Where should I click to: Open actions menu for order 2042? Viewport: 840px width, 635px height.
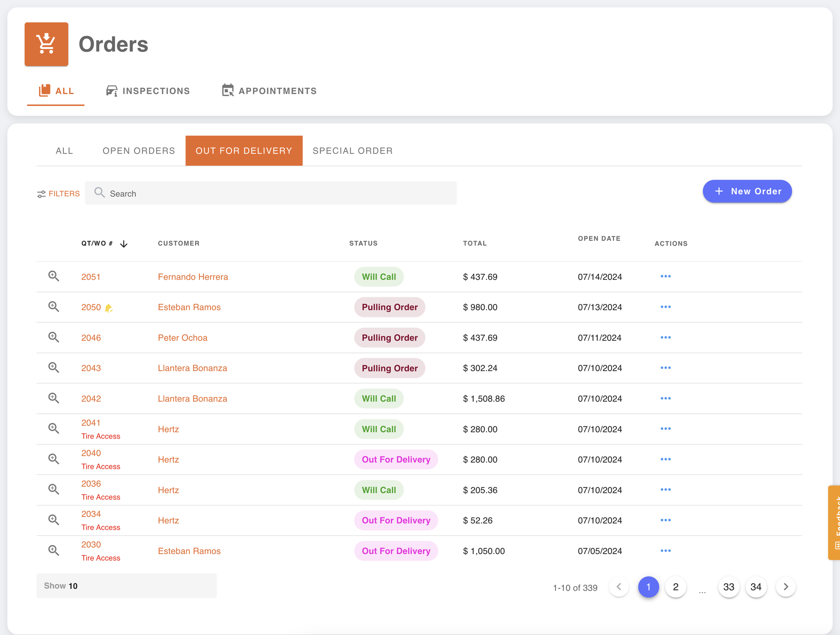coord(665,398)
